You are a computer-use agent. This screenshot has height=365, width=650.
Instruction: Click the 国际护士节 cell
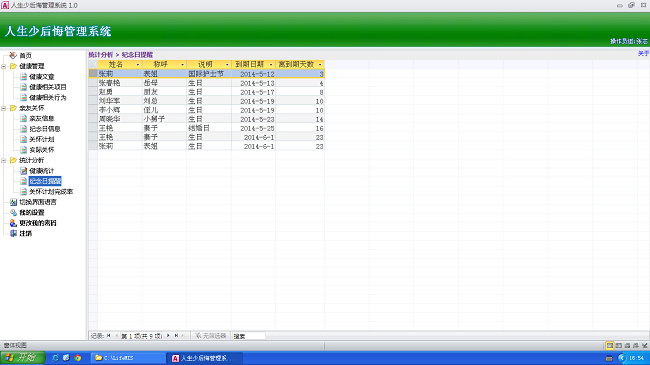pos(209,74)
